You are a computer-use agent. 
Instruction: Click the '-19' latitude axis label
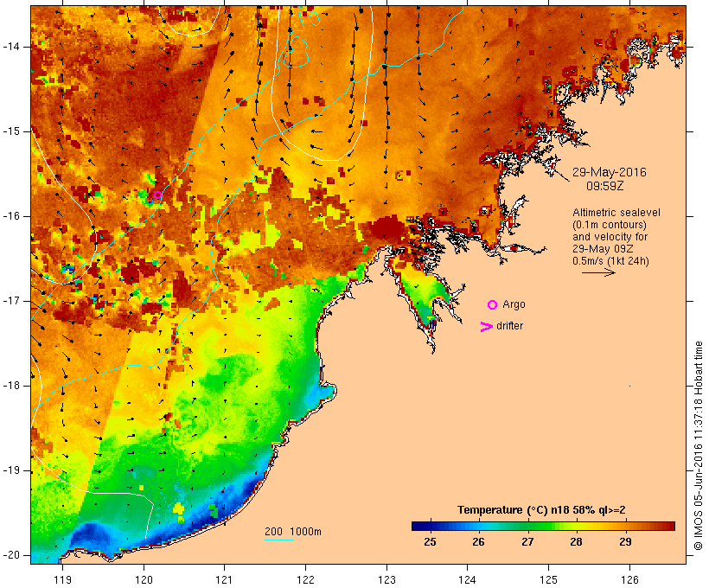point(11,470)
